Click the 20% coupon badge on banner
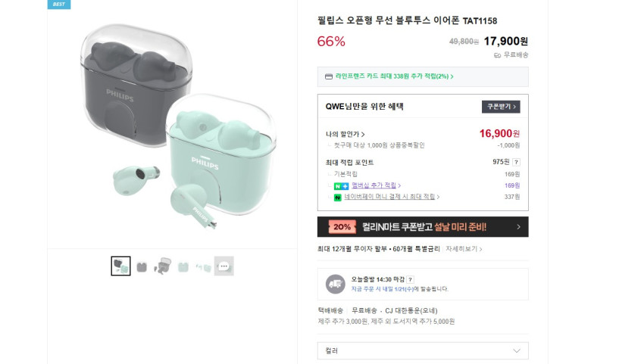Image resolution: width=644 pixels, height=364 pixels. [342, 226]
